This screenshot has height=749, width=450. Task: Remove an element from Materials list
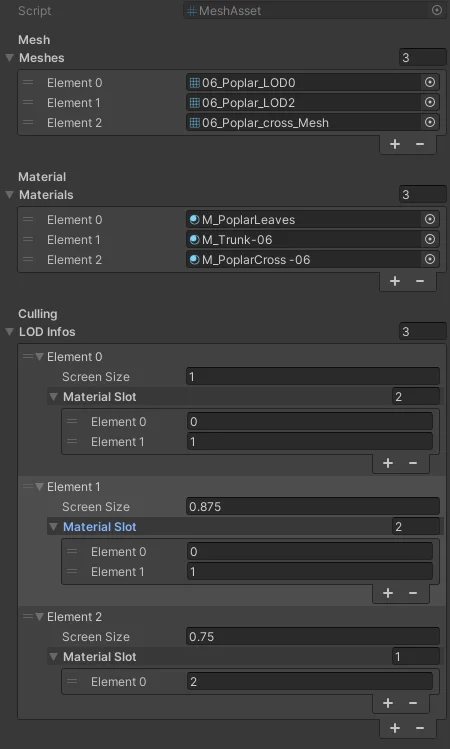pos(420,281)
